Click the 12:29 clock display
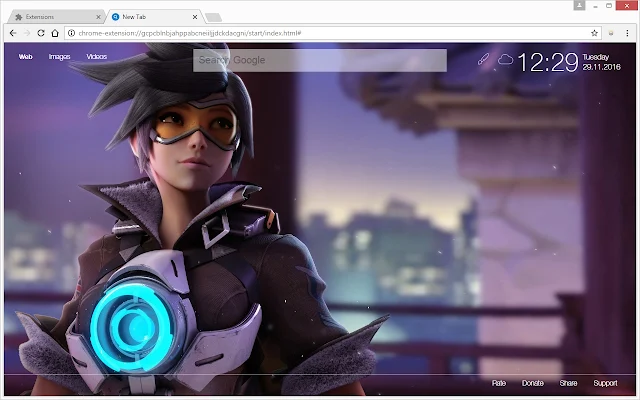Image resolution: width=640 pixels, height=400 pixels. (x=548, y=62)
